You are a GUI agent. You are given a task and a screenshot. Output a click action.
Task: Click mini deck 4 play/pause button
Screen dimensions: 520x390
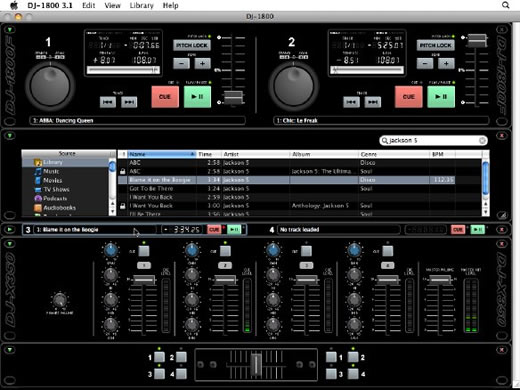point(478,230)
